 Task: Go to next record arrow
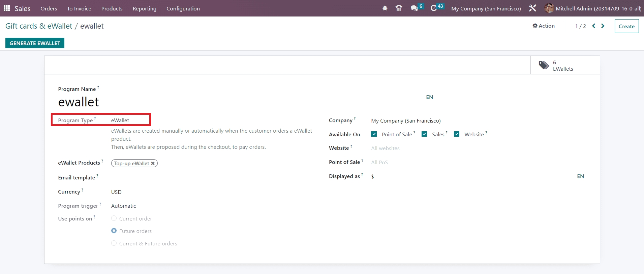click(x=603, y=26)
